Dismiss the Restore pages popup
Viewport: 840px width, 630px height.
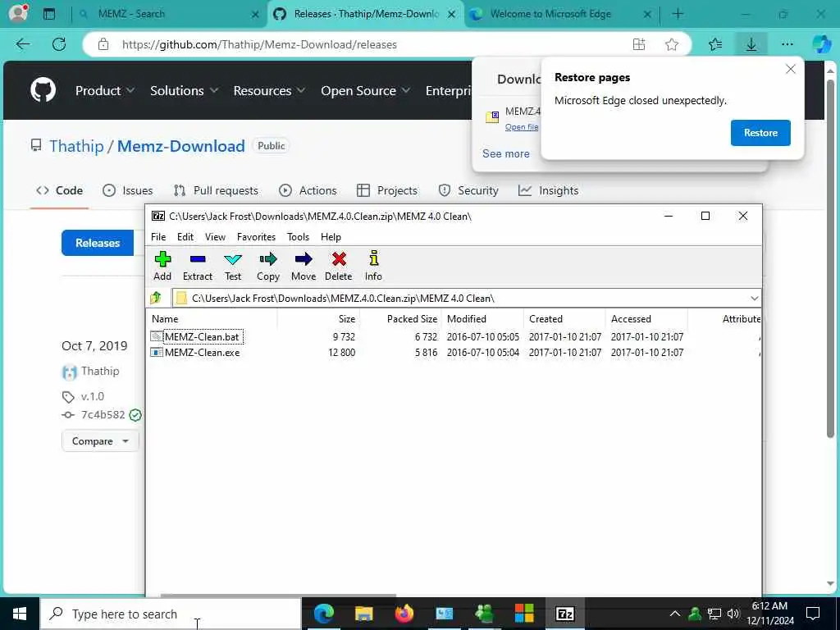pyautogui.click(x=790, y=69)
